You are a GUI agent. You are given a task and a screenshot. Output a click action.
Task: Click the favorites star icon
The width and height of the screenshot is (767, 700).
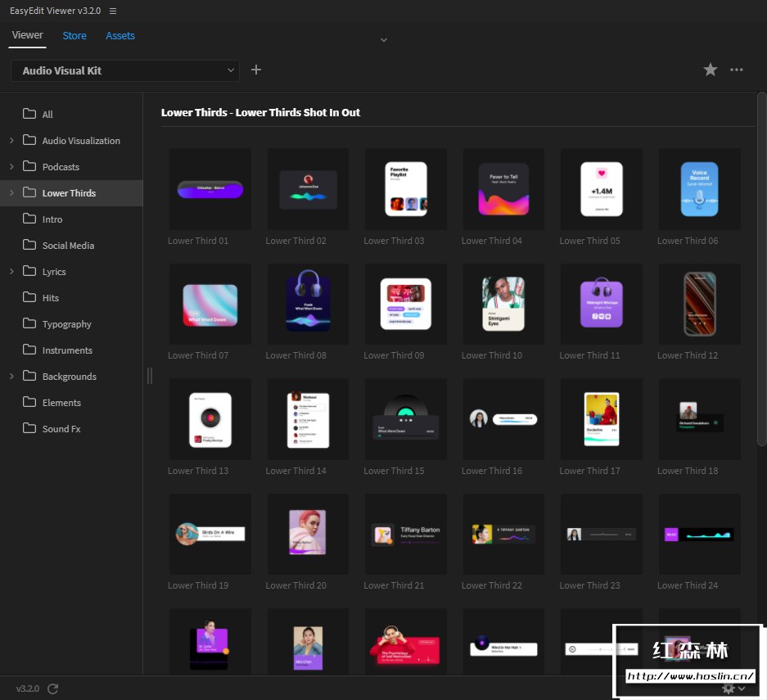click(x=711, y=70)
